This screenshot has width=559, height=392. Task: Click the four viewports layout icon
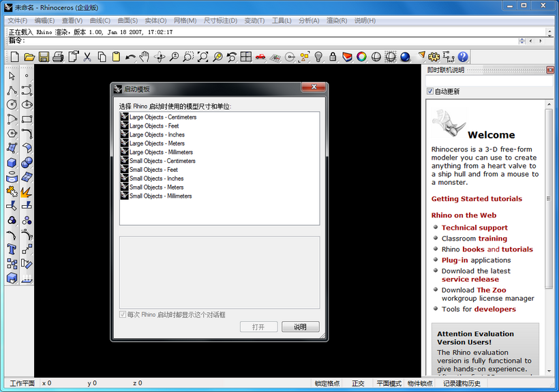(246, 57)
